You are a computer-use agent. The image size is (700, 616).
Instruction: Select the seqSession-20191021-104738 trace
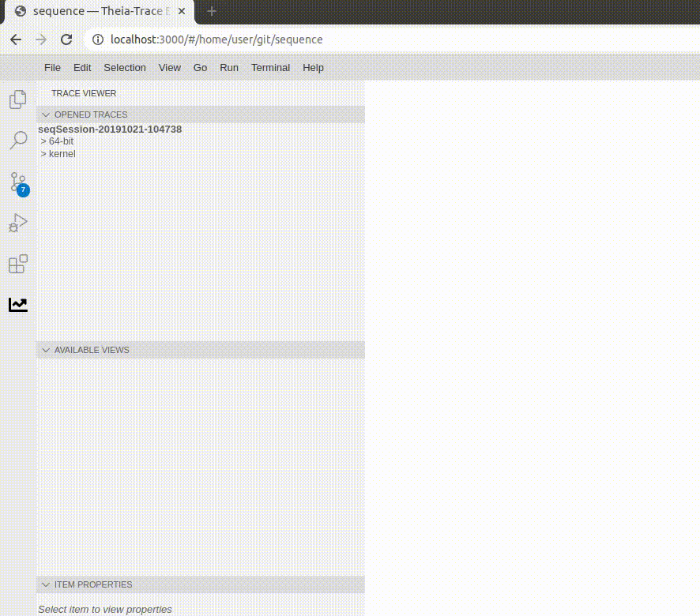110,129
